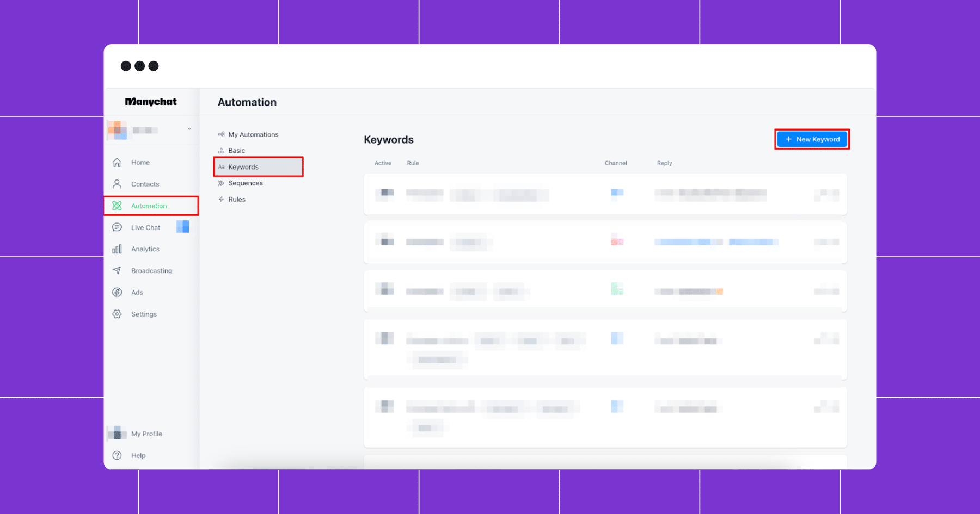Click the My Profile avatar thumbnail
Screen dimensions: 980x514
pos(117,434)
